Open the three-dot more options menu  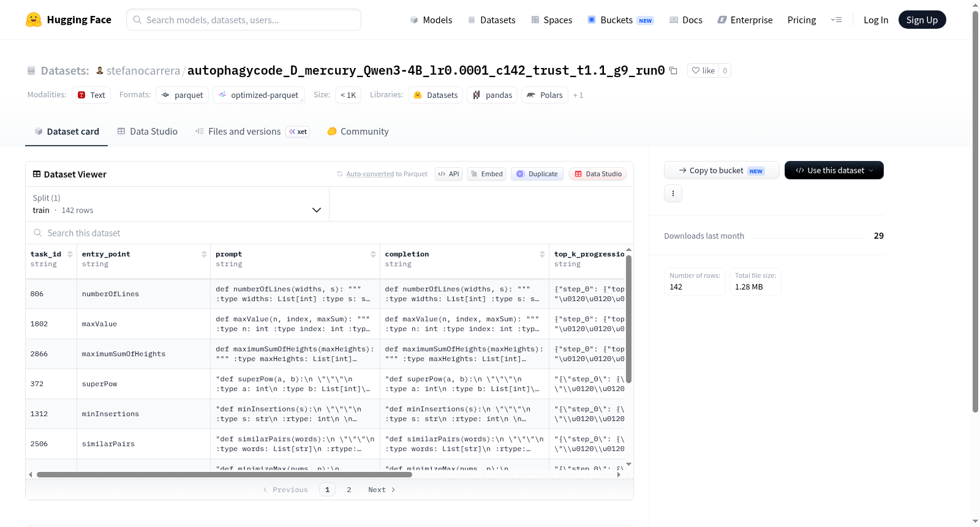673,193
